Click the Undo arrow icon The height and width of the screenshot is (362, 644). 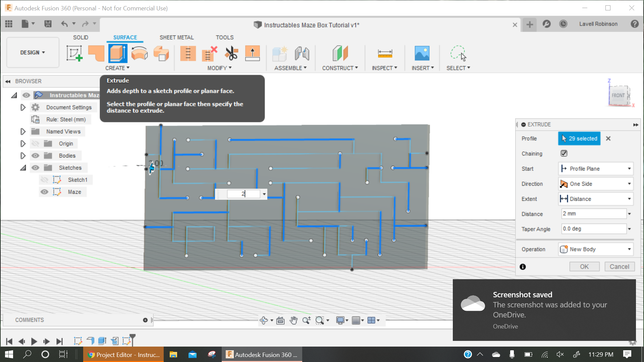tap(64, 24)
